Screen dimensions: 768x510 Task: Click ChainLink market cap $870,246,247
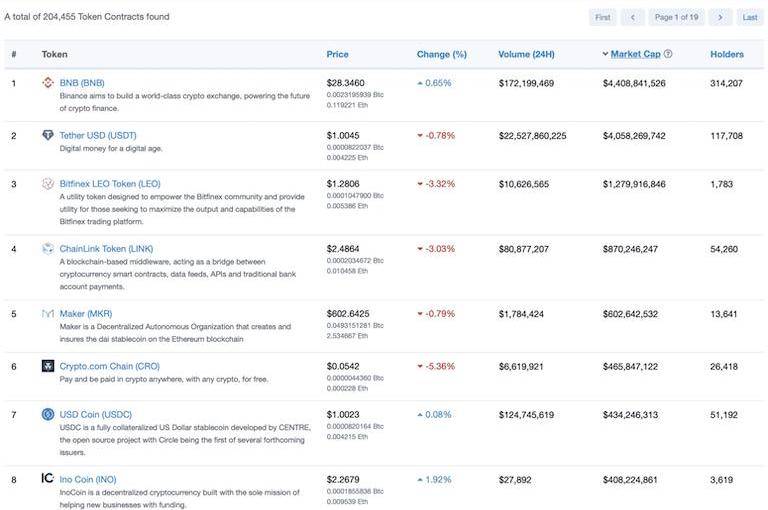pyautogui.click(x=630, y=249)
